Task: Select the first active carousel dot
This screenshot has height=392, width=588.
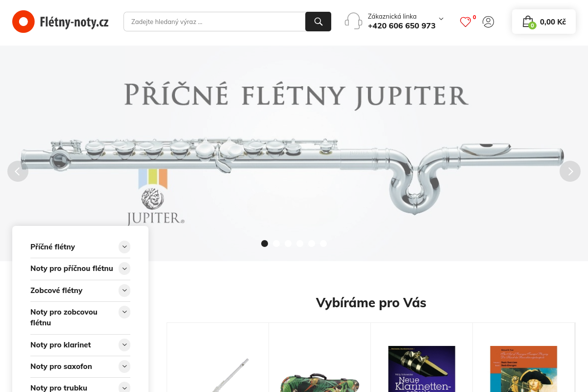Action: [265, 244]
